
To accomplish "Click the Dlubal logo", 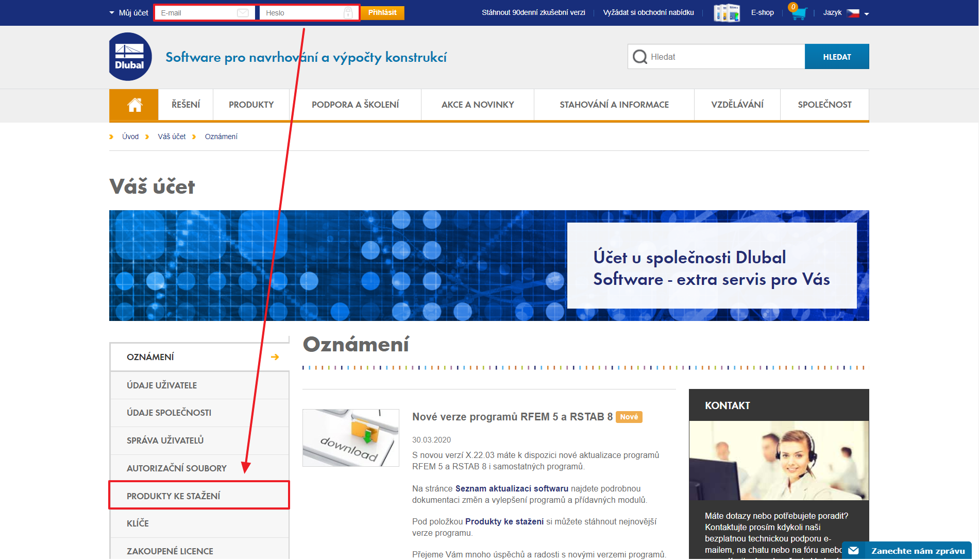I will coord(130,57).
